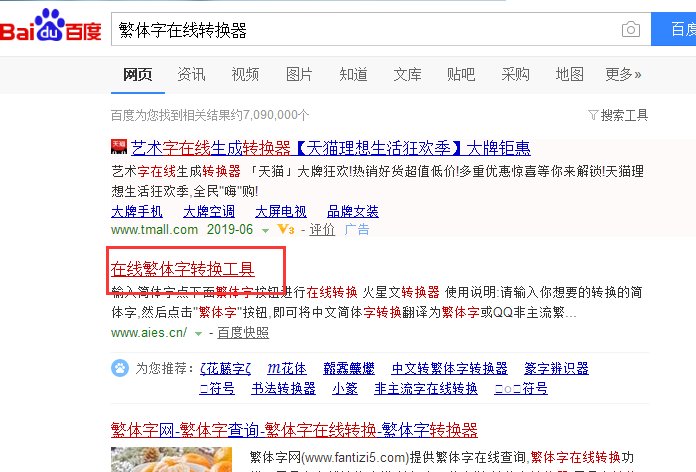This screenshot has height=472, width=696.
Task: Click the blue 百度 search button
Action: (673, 29)
